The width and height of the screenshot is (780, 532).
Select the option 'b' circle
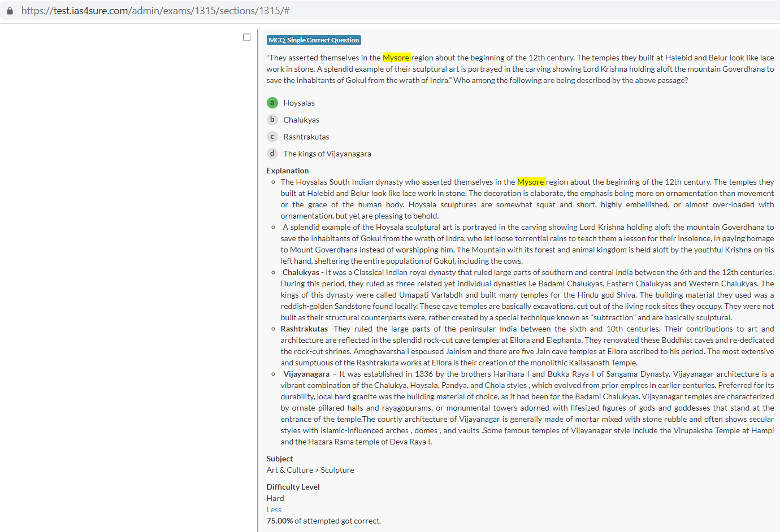[272, 120]
